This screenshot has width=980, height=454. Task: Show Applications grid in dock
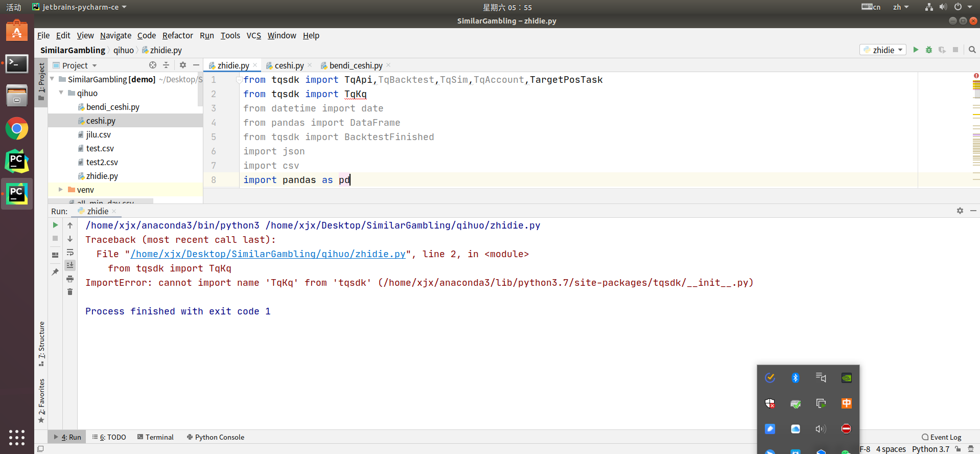point(17,437)
